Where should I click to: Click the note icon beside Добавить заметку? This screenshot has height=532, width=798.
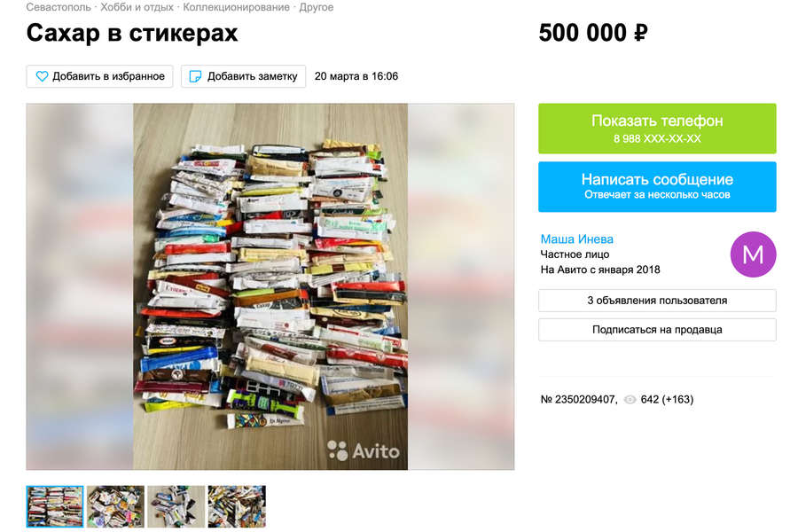pos(195,76)
